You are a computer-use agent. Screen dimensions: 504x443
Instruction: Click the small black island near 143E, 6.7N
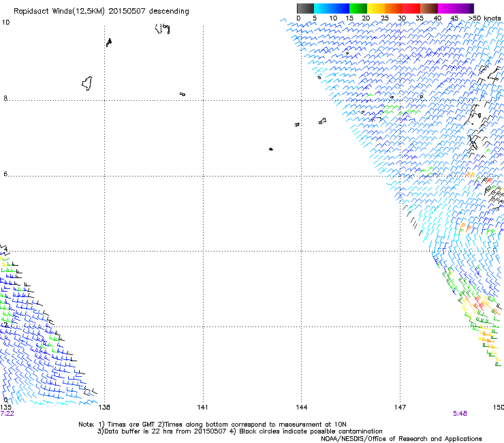coord(271,149)
